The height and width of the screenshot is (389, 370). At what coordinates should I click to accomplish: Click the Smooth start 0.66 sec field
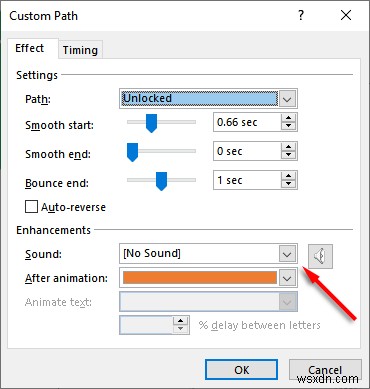(248, 122)
